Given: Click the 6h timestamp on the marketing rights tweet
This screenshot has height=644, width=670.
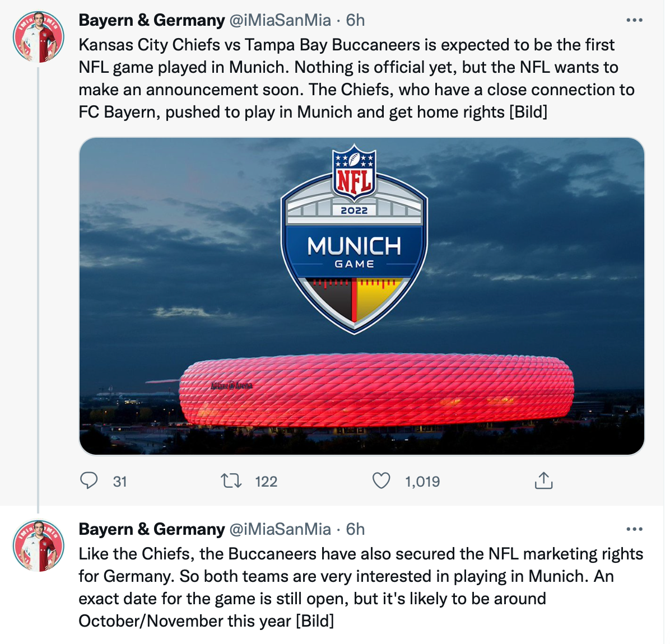Looking at the screenshot, I should tap(355, 529).
